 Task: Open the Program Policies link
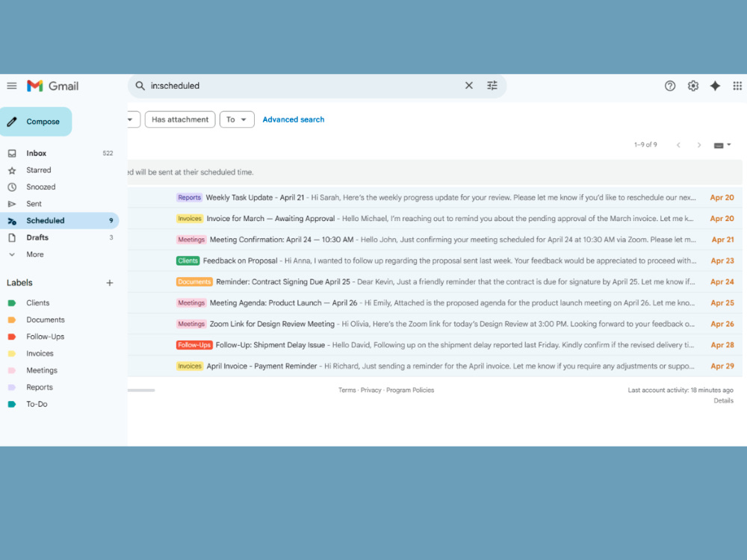(410, 390)
